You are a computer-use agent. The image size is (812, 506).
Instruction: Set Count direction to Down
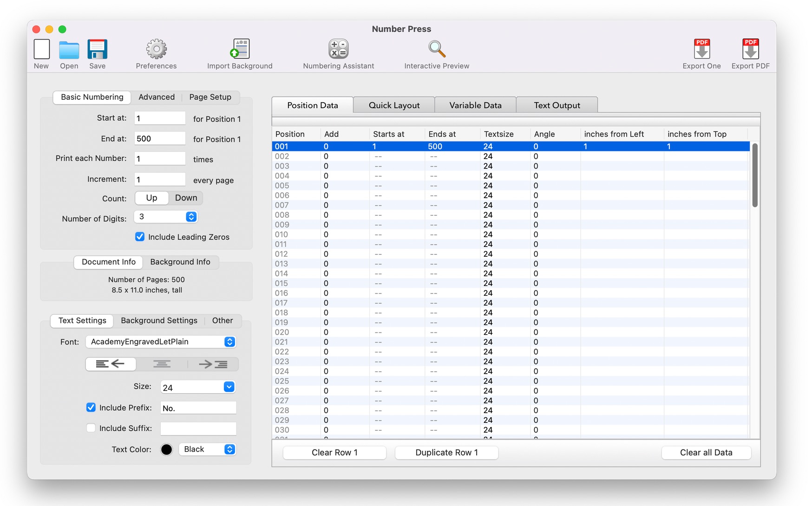[186, 198]
